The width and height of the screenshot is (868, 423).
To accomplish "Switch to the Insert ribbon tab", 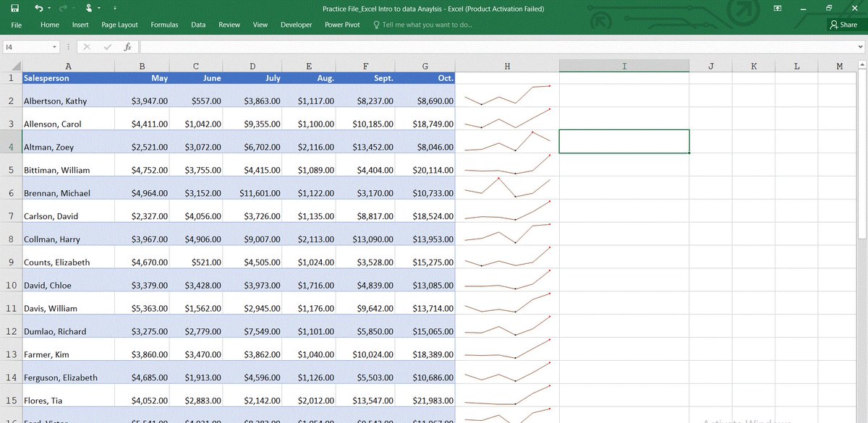I will [x=80, y=25].
